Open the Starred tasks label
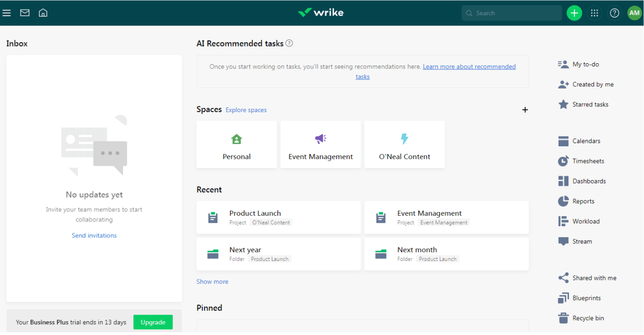Viewport: 644px width, 335px height. 590,105
